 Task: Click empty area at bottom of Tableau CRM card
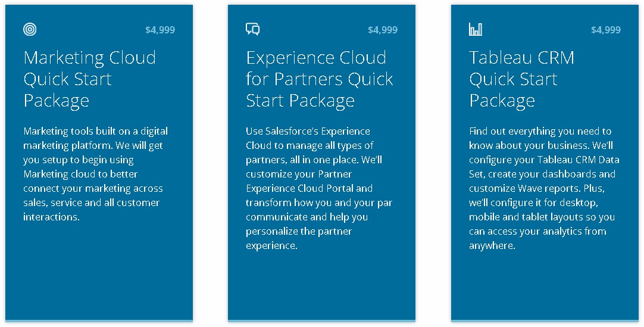point(545,288)
